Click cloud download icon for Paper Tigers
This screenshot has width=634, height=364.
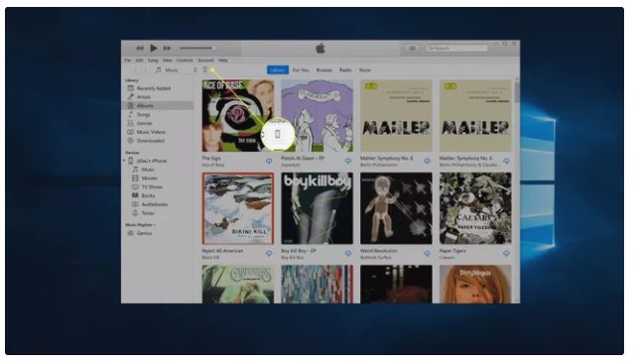506,253
